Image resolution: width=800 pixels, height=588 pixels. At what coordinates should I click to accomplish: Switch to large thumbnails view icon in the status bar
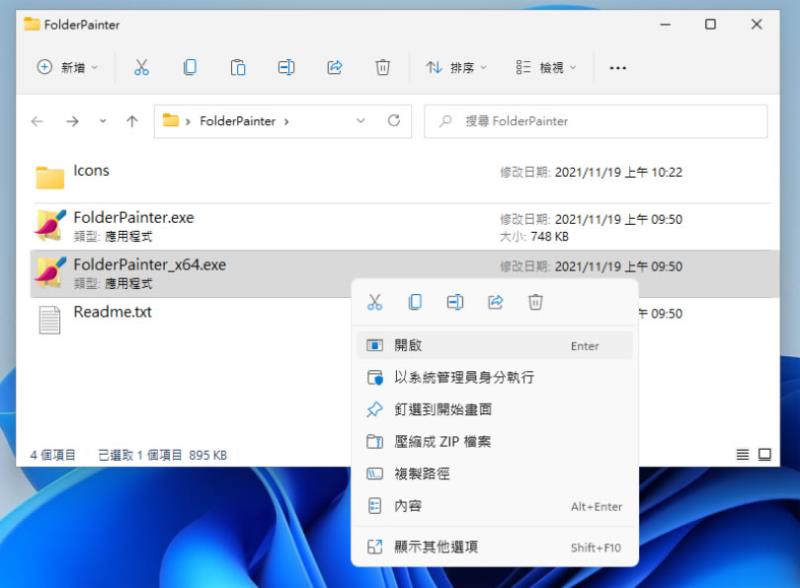click(765, 454)
